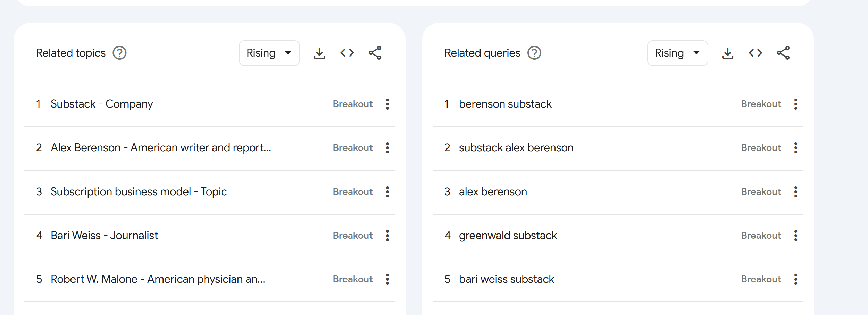
Task: Open more options for Robert W. Malone
Action: (x=387, y=279)
